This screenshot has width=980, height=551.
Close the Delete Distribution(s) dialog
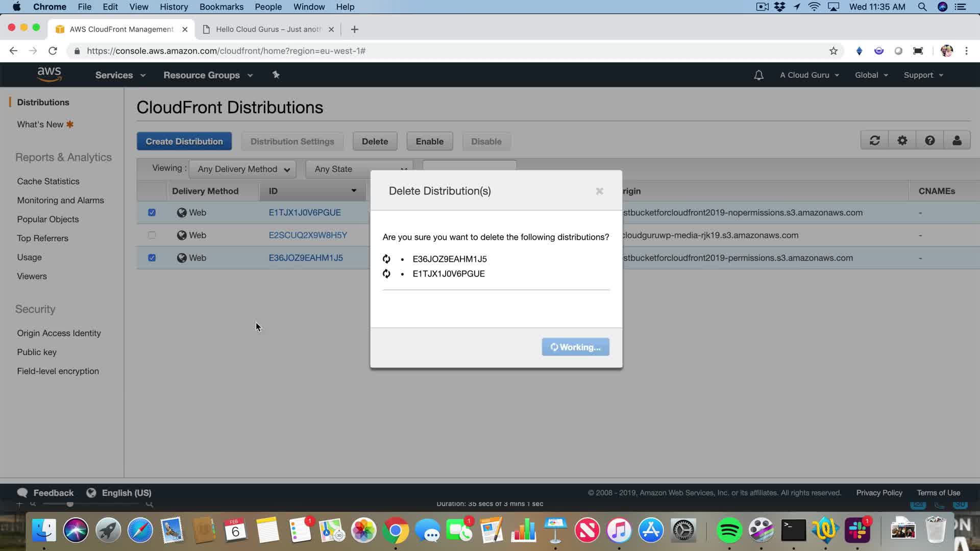click(x=599, y=191)
